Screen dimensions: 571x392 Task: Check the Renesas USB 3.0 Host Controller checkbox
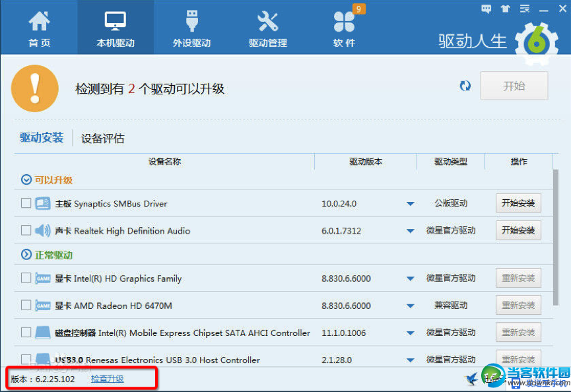click(x=26, y=359)
